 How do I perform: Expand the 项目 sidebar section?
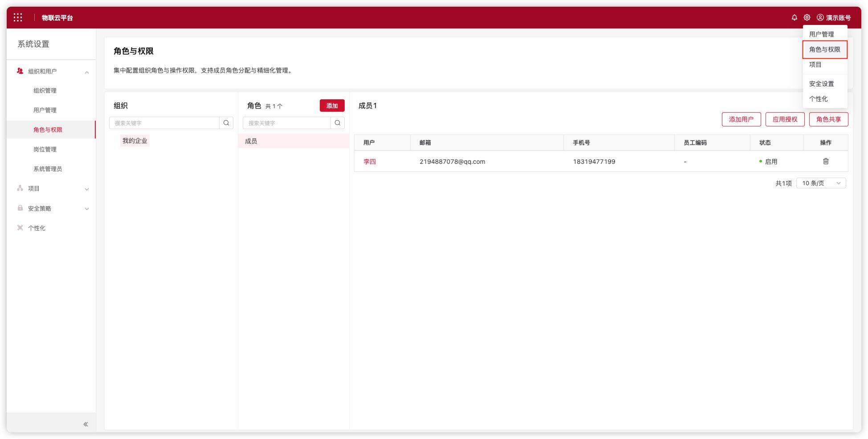click(87, 189)
